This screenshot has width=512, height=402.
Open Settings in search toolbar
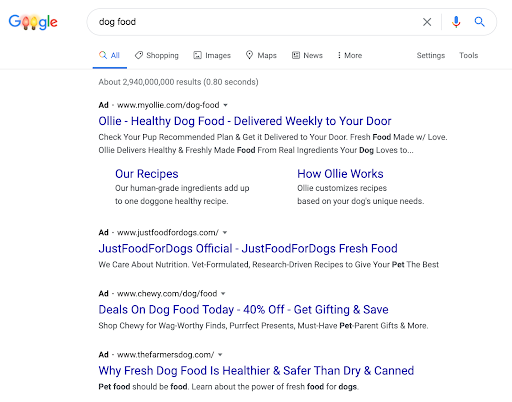431,55
